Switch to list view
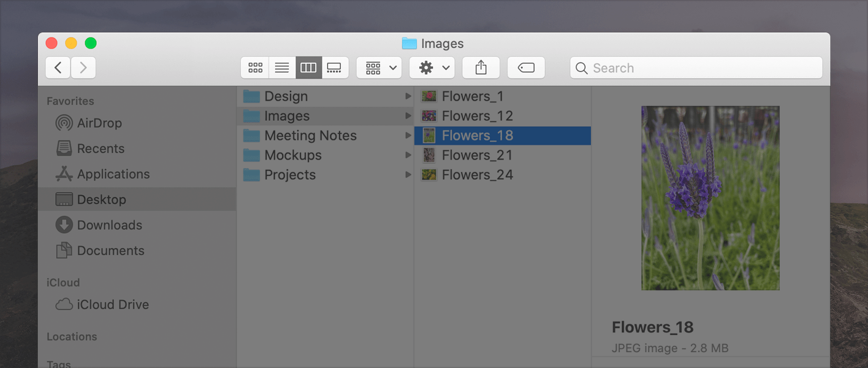 click(x=282, y=67)
